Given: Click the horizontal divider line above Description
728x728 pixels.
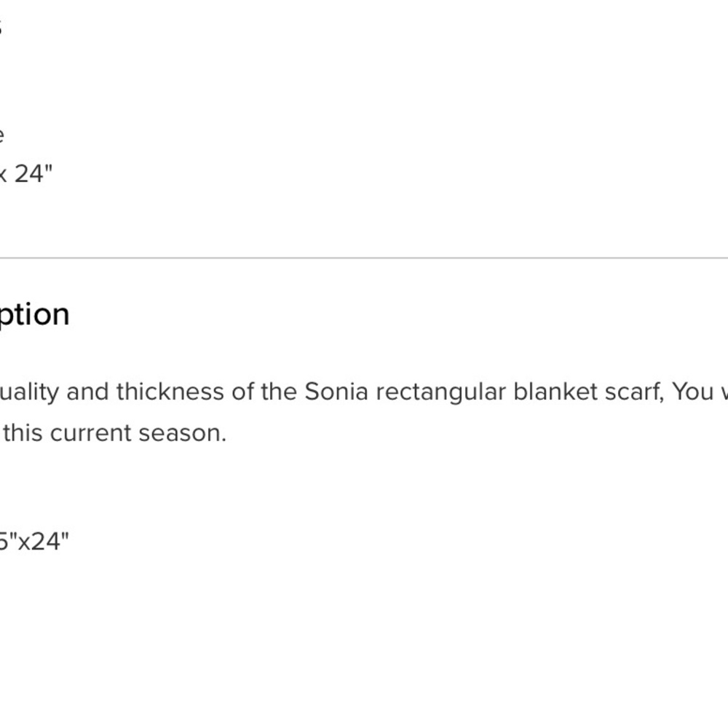Looking at the screenshot, I should pos(364,258).
